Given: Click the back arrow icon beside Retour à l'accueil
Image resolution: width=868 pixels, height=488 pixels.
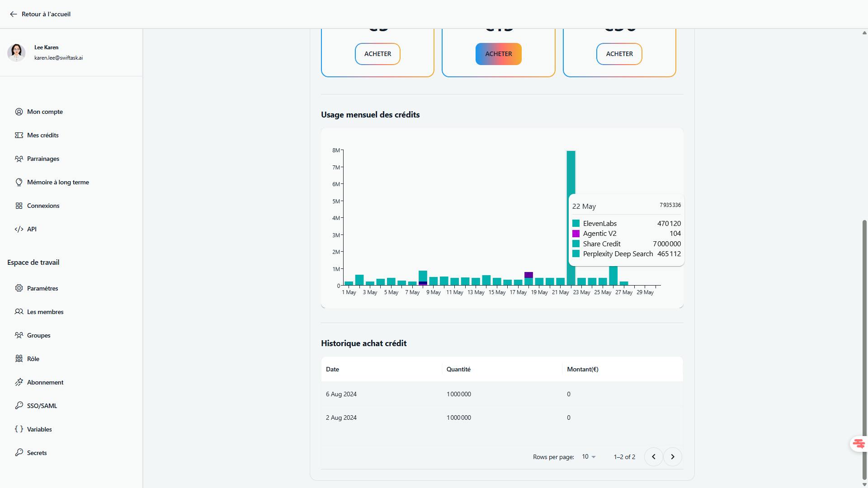Looking at the screenshot, I should 13,14.
